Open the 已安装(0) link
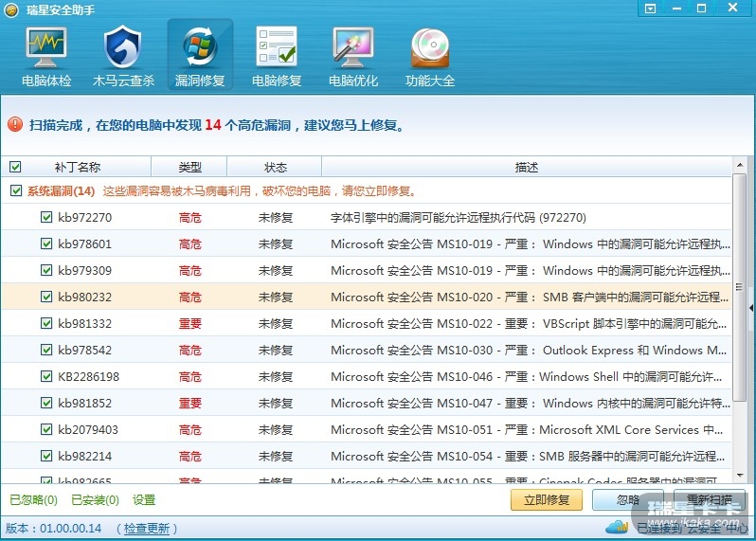Viewport: 756px width, 541px height. [x=95, y=500]
